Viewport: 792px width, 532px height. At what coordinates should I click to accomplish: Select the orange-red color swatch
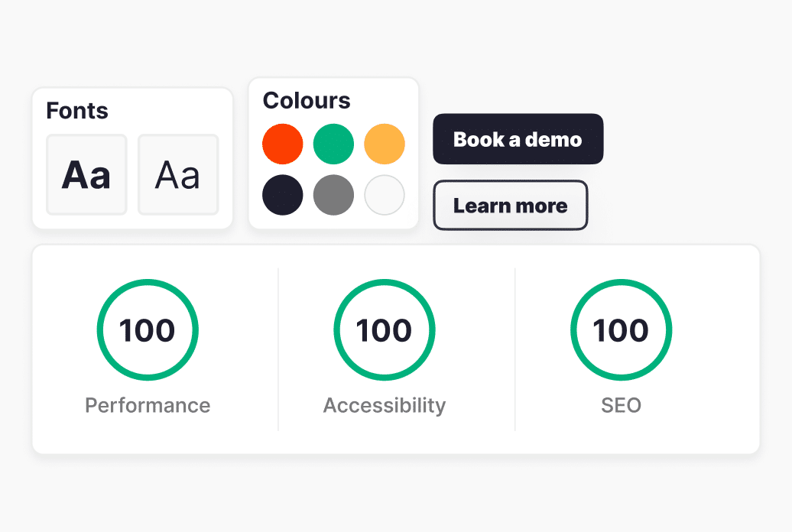(x=282, y=144)
